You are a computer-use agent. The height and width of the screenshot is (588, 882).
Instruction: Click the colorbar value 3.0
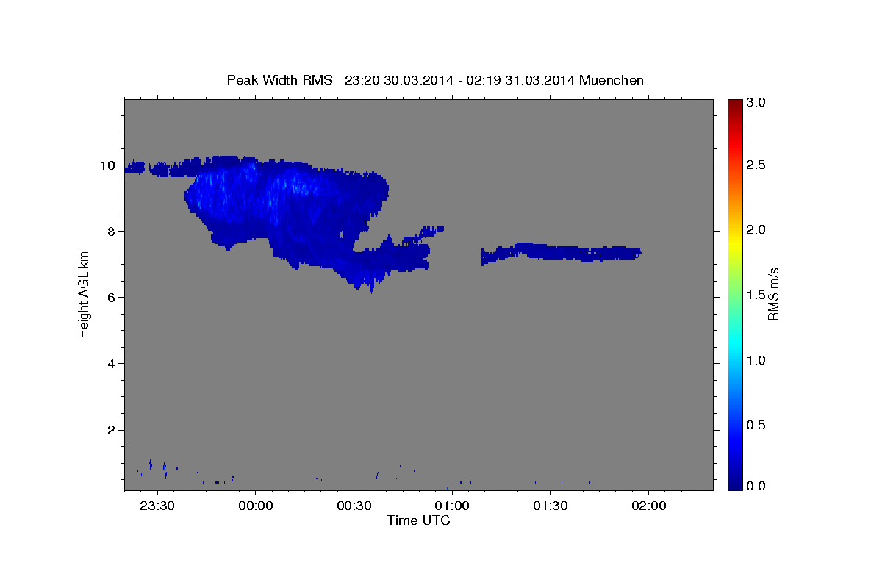click(x=756, y=103)
